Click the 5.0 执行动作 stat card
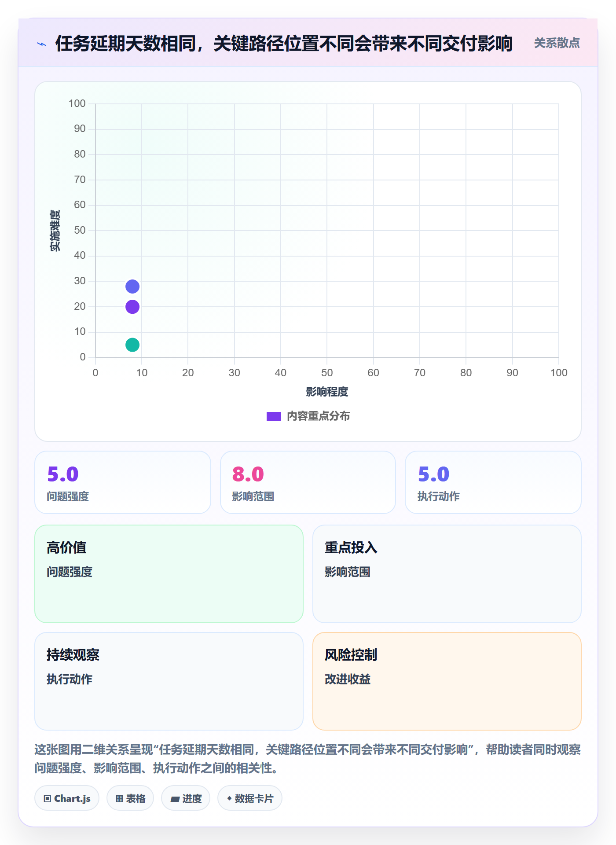The height and width of the screenshot is (845, 616). pos(493,482)
